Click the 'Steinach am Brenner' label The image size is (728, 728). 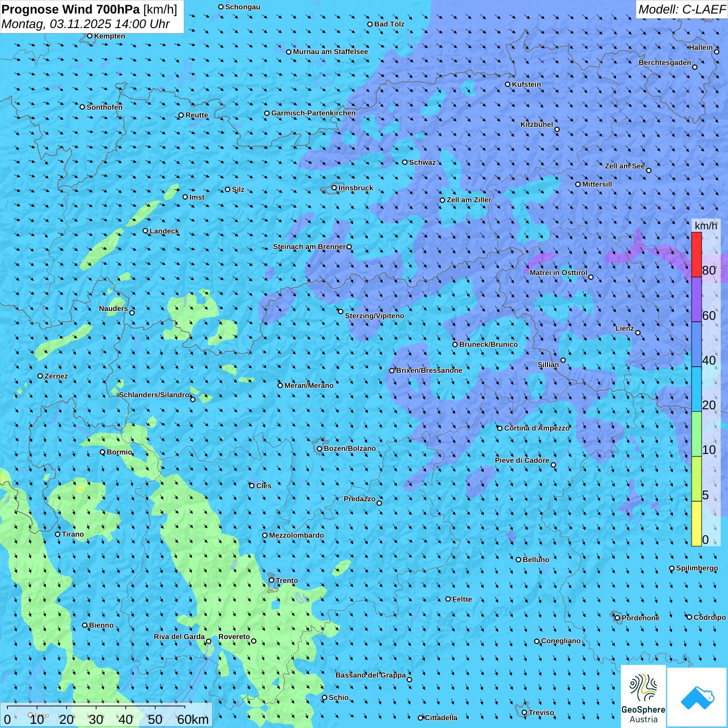(x=309, y=246)
